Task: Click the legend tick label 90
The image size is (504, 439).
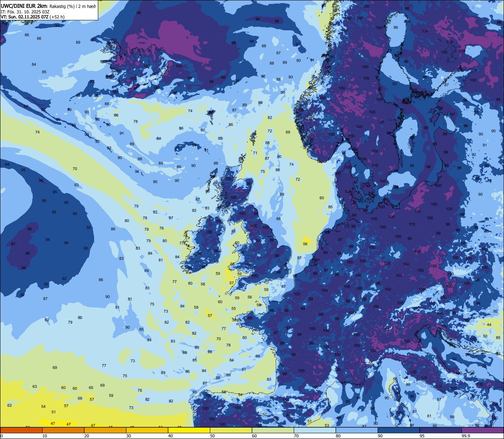Action: 380,436
